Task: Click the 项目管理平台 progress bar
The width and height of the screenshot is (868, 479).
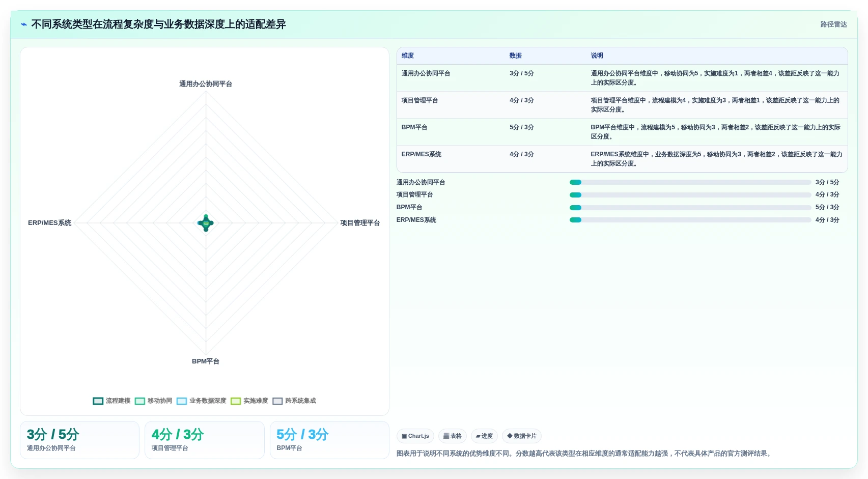Action: [x=690, y=195]
